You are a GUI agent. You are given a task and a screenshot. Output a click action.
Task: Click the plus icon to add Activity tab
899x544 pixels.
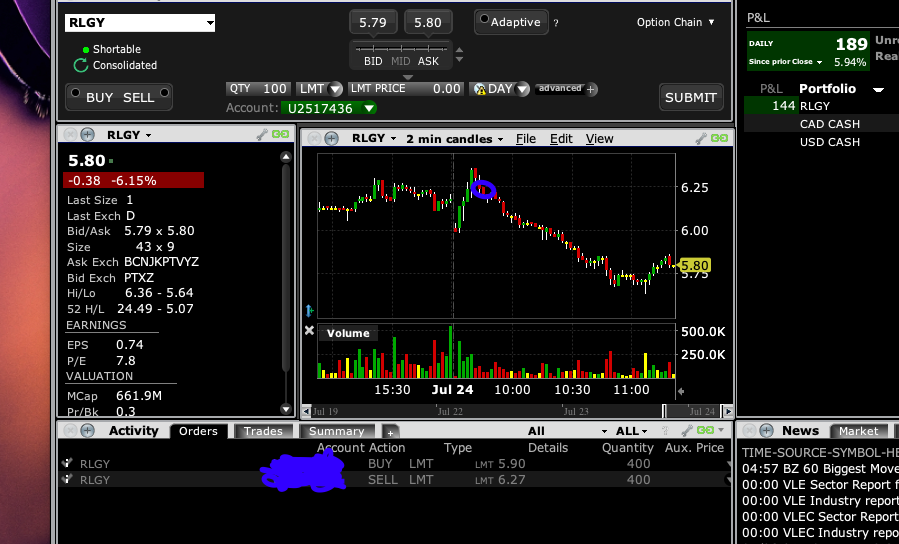point(390,431)
